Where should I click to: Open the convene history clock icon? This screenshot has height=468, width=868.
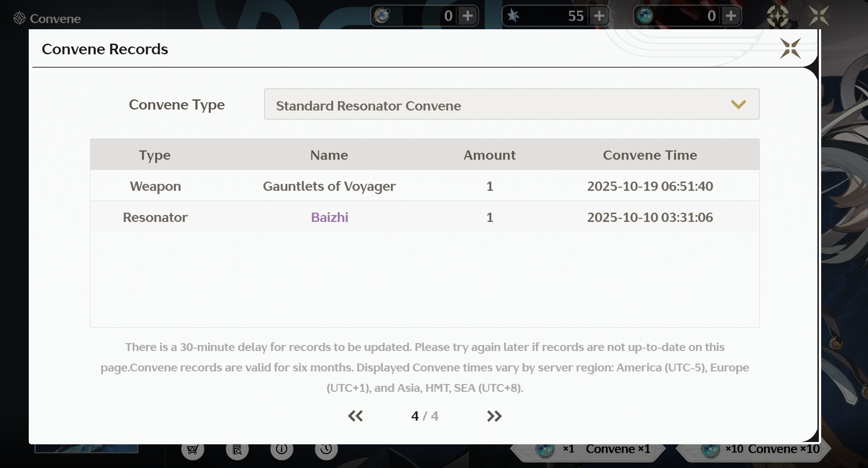[326, 449]
